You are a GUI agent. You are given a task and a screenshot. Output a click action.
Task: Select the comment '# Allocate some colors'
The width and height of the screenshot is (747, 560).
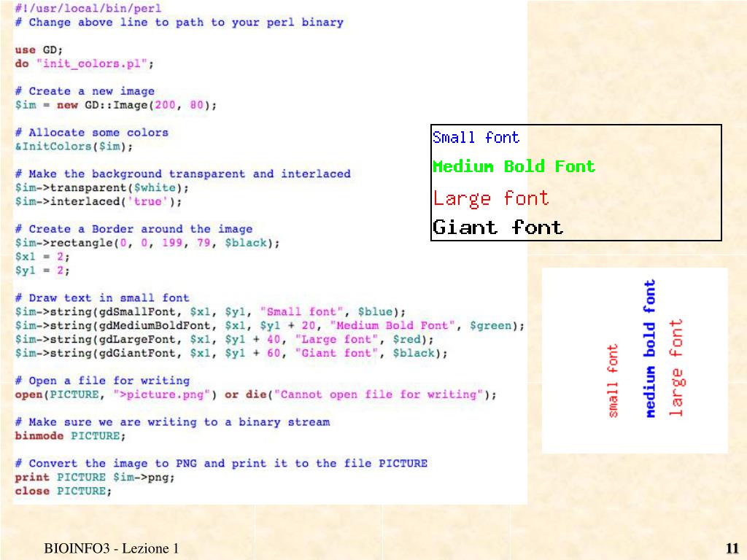click(x=92, y=133)
